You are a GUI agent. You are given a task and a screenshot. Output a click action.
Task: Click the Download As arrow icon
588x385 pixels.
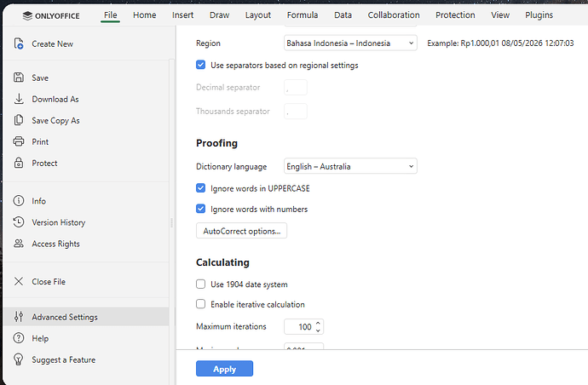19,99
